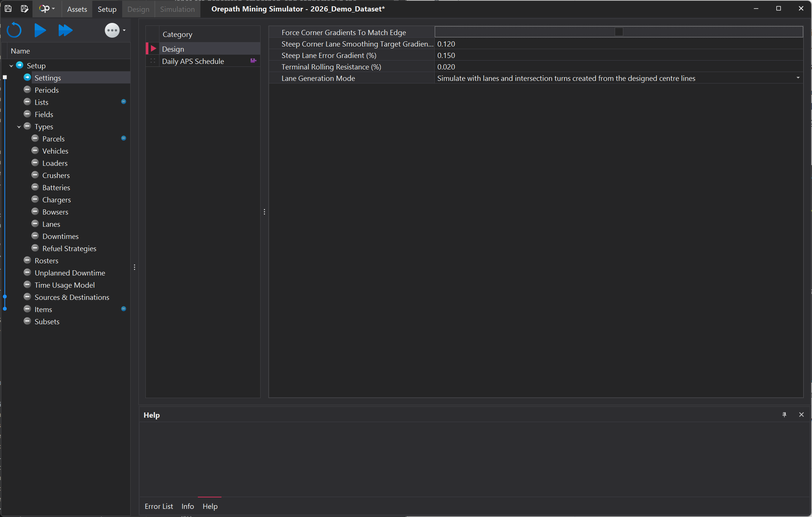Select Time Usage Model item

click(65, 285)
